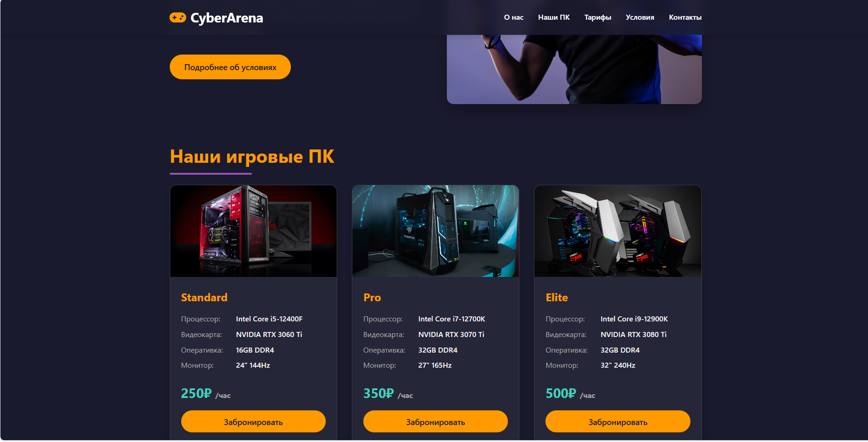Click the CyberArena gamepad logo icon
Viewport: 868px width, 442px height.
tap(178, 17)
